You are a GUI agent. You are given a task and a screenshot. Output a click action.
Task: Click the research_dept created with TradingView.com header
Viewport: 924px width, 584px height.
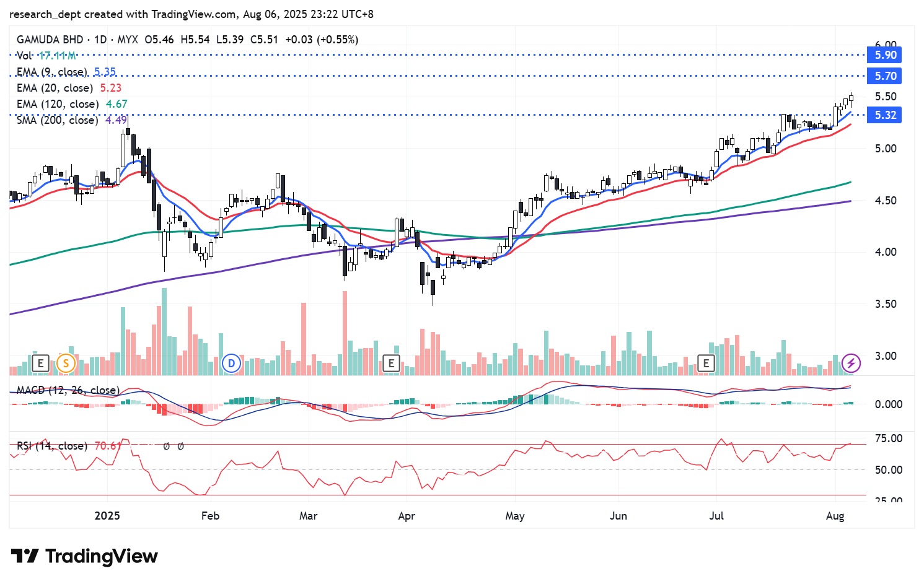click(x=192, y=14)
